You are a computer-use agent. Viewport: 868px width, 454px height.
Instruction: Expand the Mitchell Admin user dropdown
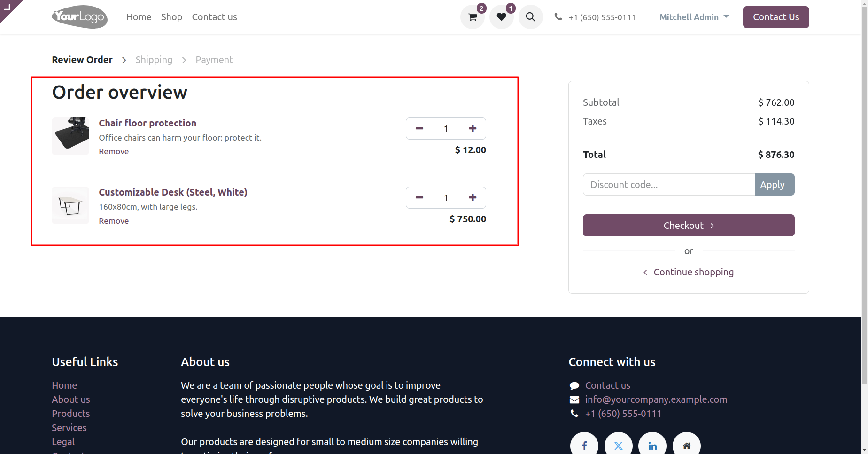click(694, 17)
